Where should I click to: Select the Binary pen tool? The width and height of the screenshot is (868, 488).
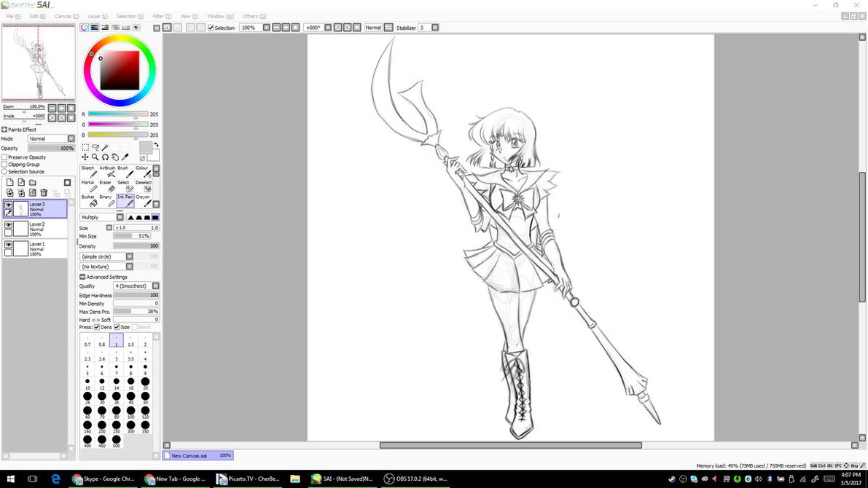click(107, 200)
